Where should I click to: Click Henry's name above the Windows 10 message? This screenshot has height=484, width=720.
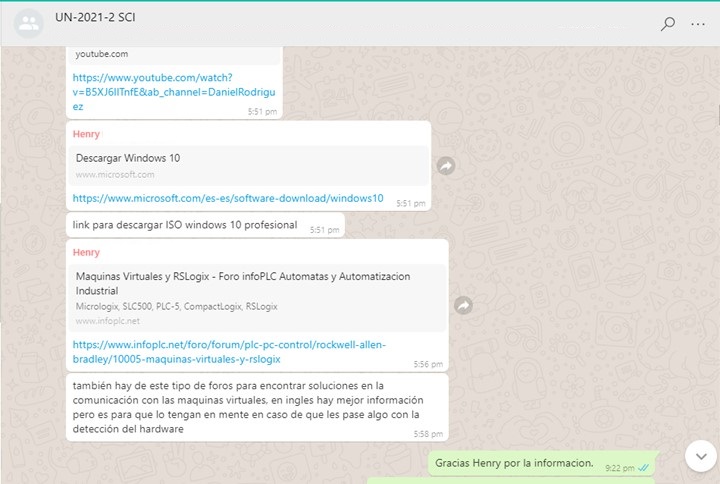[x=86, y=134]
